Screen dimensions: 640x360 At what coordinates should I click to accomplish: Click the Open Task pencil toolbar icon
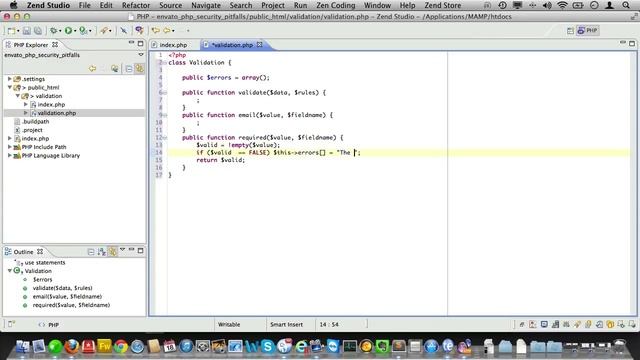tap(104, 31)
